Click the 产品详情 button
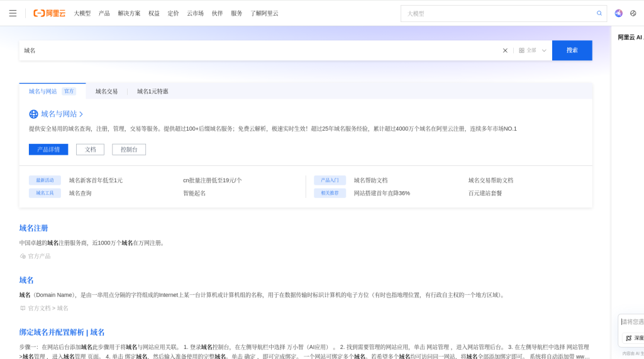This screenshot has width=644, height=359. click(48, 150)
